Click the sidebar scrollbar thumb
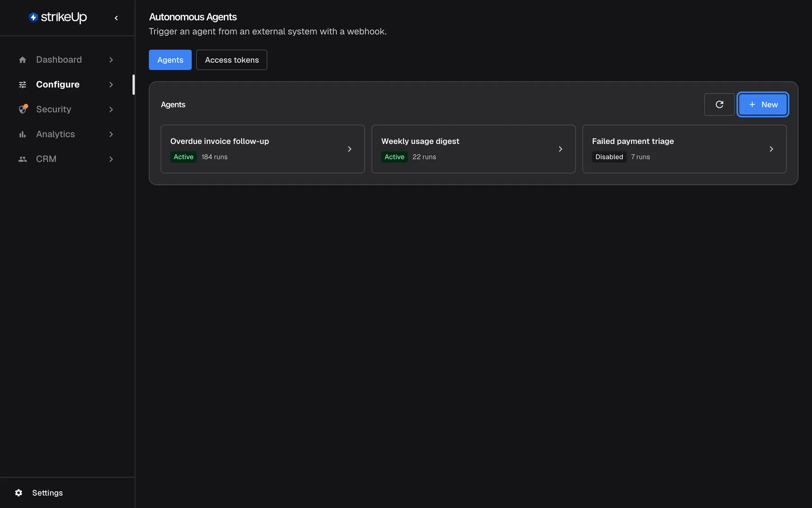Viewport: 812px width, 508px height. (x=134, y=84)
